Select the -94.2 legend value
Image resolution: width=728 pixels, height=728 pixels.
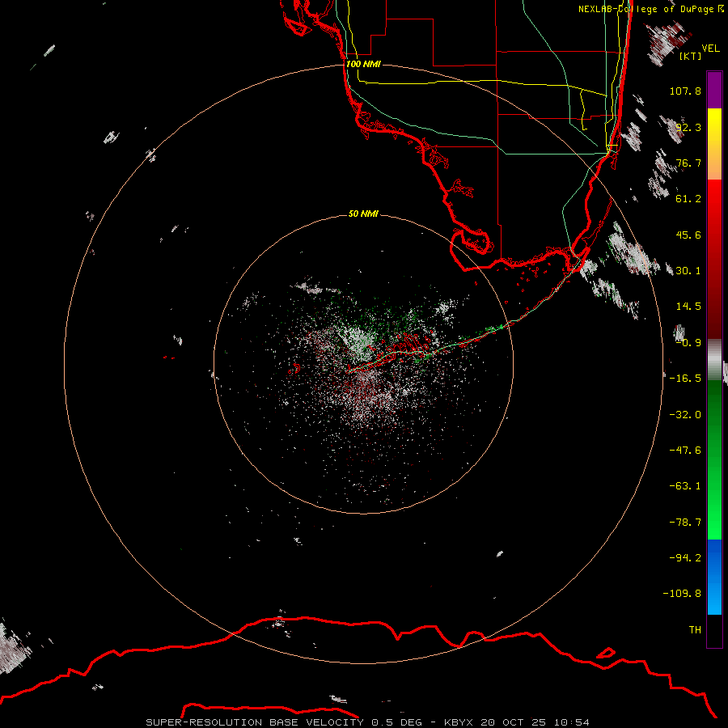pos(685,557)
